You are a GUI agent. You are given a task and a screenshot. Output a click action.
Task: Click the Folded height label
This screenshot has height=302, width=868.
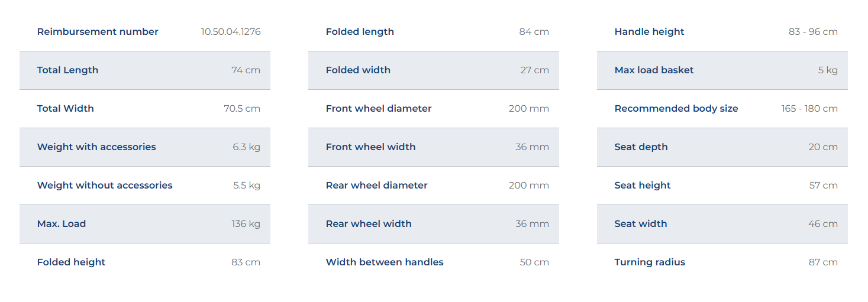click(71, 262)
